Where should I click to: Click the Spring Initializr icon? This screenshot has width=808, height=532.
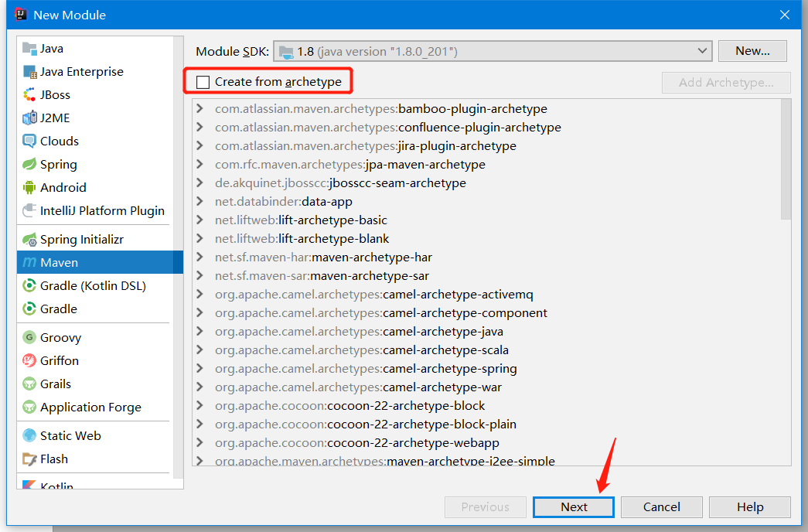pyautogui.click(x=29, y=240)
